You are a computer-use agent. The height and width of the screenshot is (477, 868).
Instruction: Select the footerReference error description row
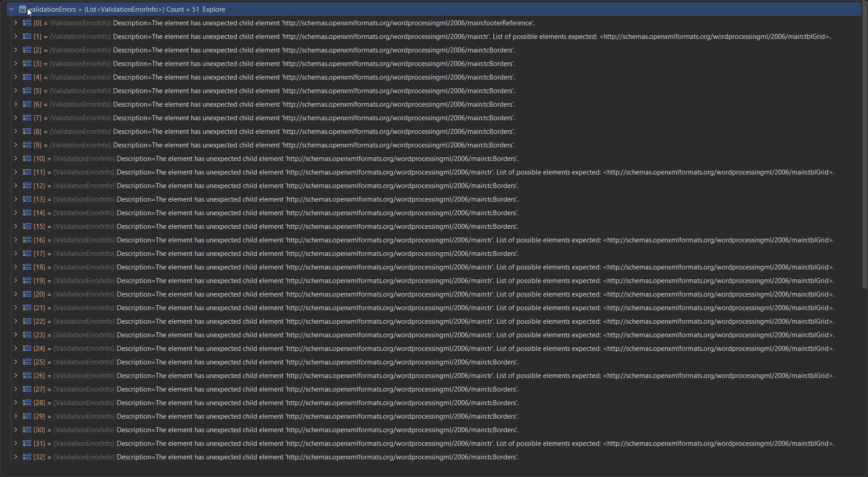[x=323, y=23]
